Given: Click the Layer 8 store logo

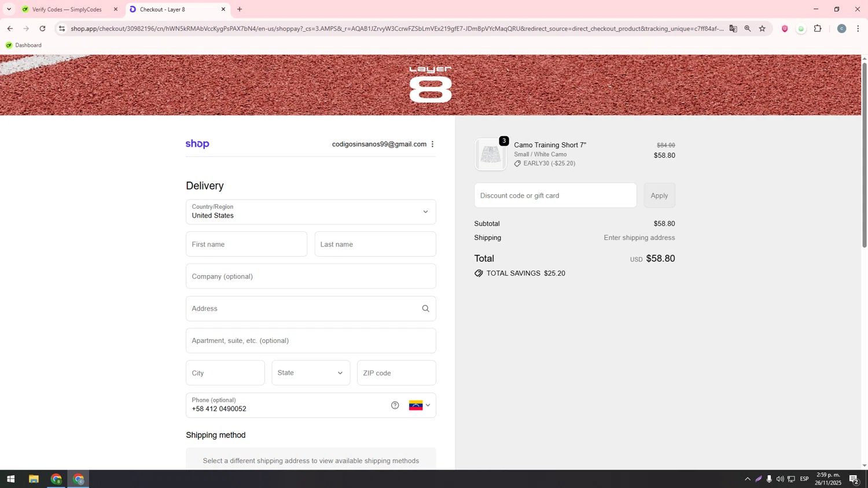Looking at the screenshot, I should (431, 84).
